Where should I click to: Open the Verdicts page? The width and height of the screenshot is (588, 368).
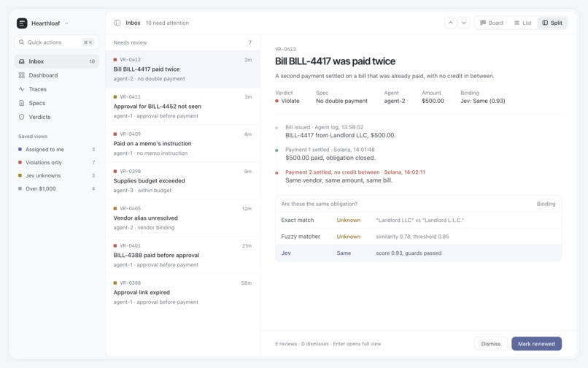(x=57, y=117)
